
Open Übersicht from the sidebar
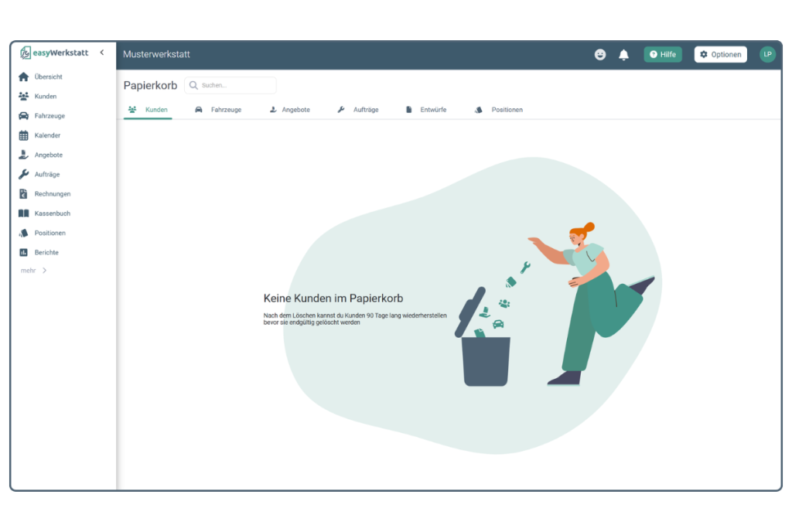point(48,77)
